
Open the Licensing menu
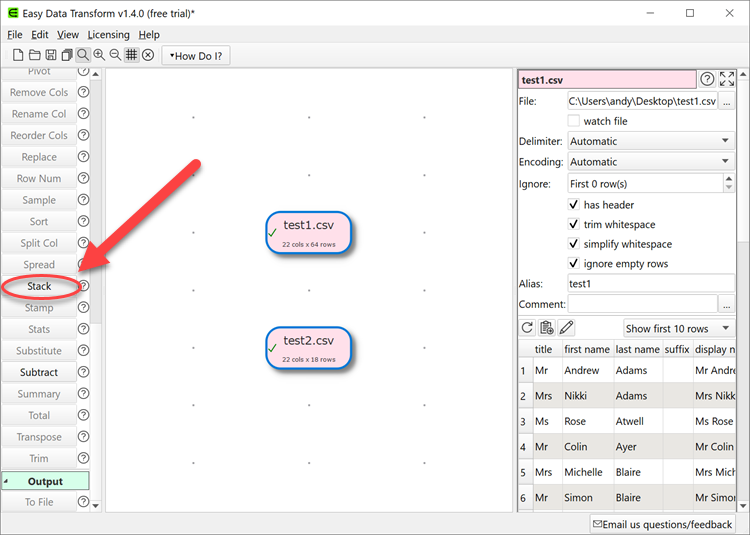108,35
